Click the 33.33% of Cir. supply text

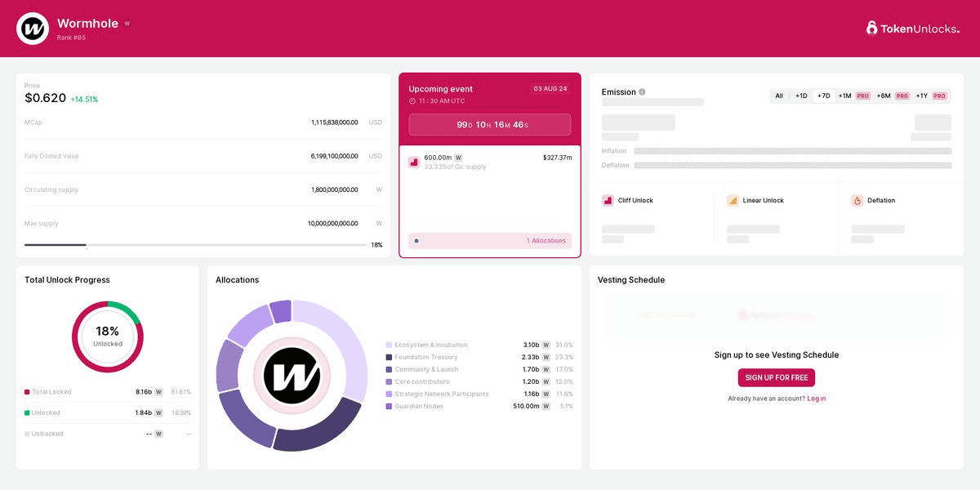pos(456,167)
